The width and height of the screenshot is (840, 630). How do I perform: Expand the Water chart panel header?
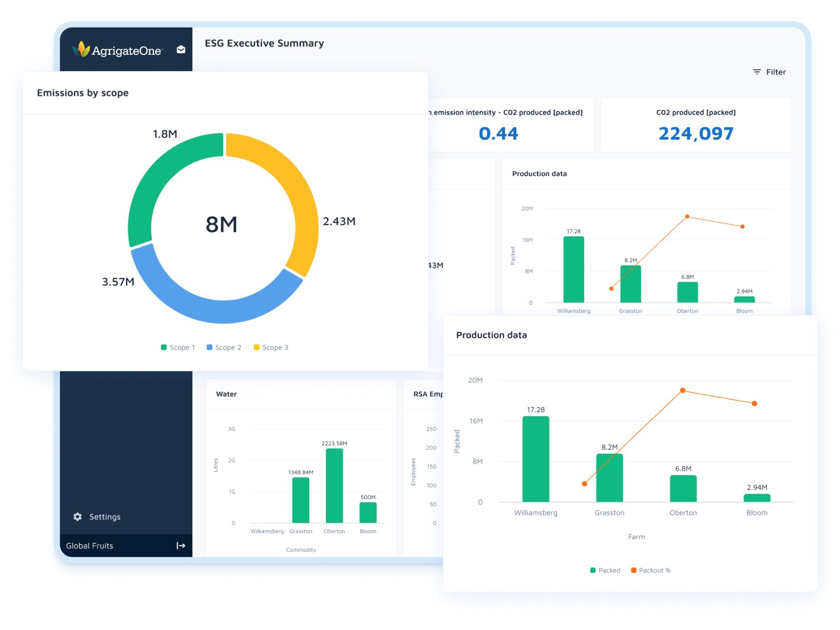click(226, 394)
